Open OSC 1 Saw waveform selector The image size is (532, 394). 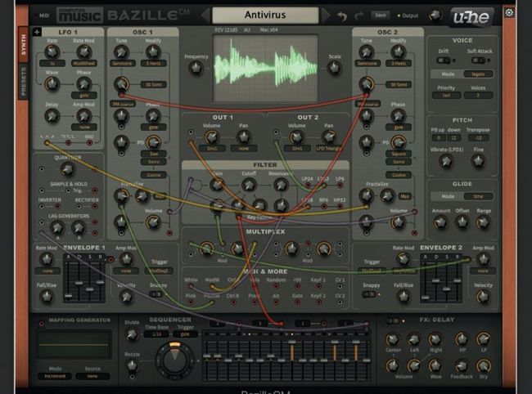(153, 154)
